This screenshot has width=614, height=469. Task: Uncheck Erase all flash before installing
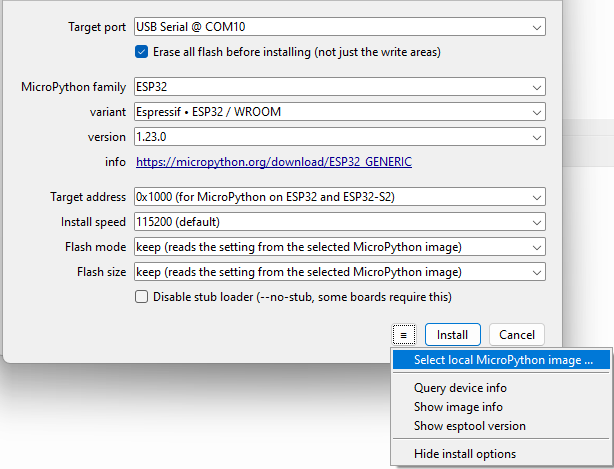click(x=141, y=51)
